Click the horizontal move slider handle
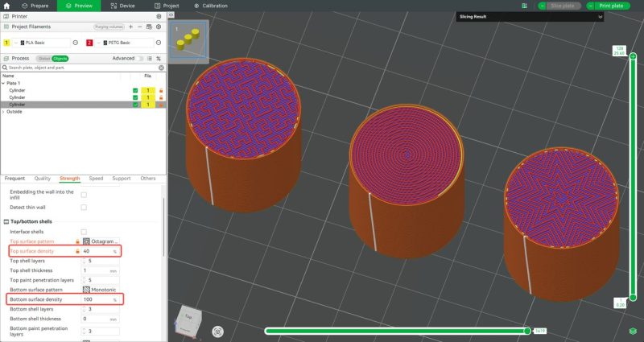Viewport: 644px width, 342px height. coord(527,330)
